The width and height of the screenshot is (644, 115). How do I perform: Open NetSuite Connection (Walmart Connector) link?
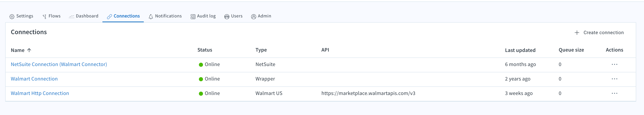click(59, 65)
